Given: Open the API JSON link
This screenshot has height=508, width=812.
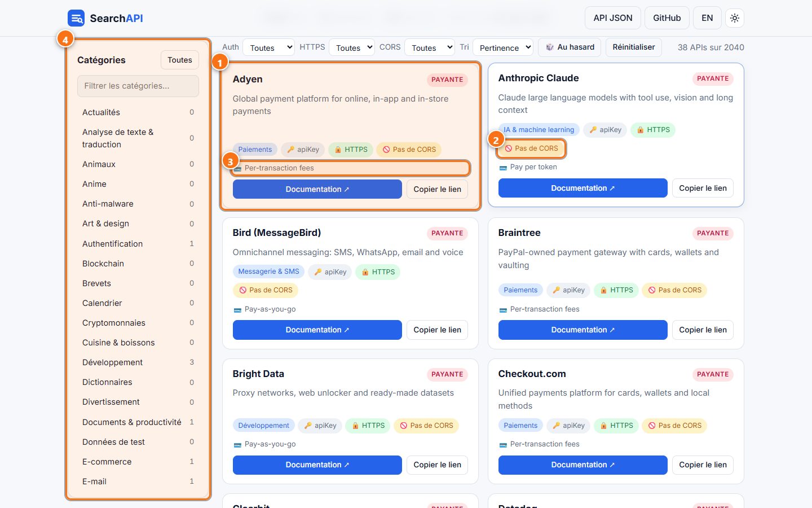Looking at the screenshot, I should point(613,18).
